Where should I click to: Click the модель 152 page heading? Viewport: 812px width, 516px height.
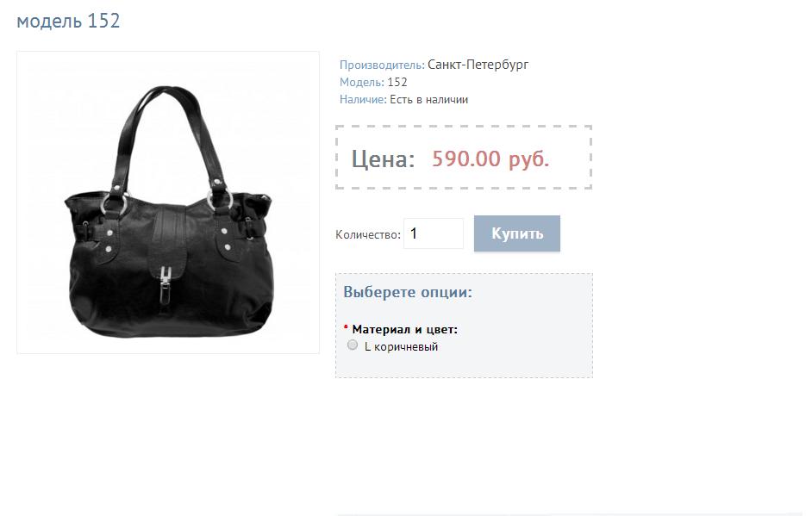[68, 21]
